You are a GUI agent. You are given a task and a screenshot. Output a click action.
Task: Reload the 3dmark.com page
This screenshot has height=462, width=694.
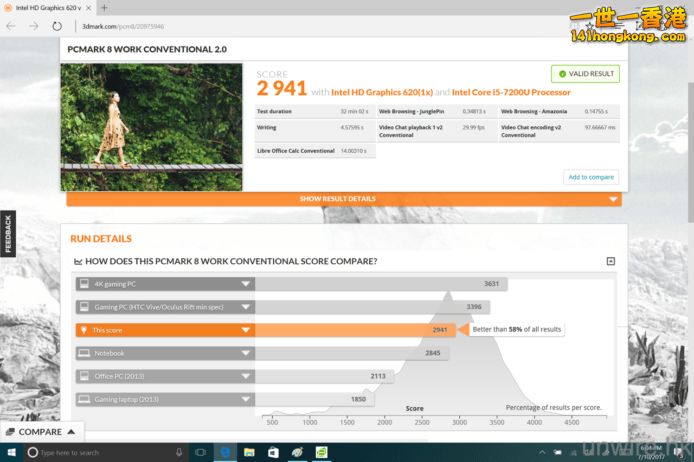click(x=57, y=26)
